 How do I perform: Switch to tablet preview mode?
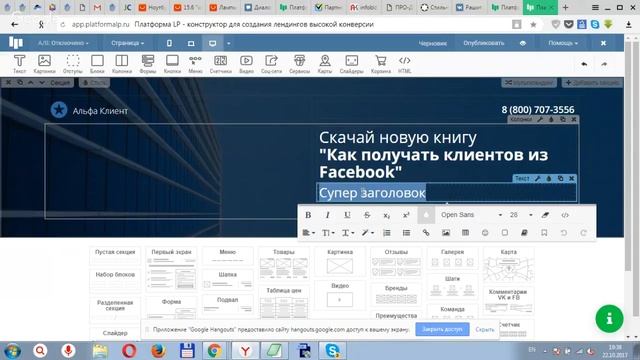(x=191, y=43)
